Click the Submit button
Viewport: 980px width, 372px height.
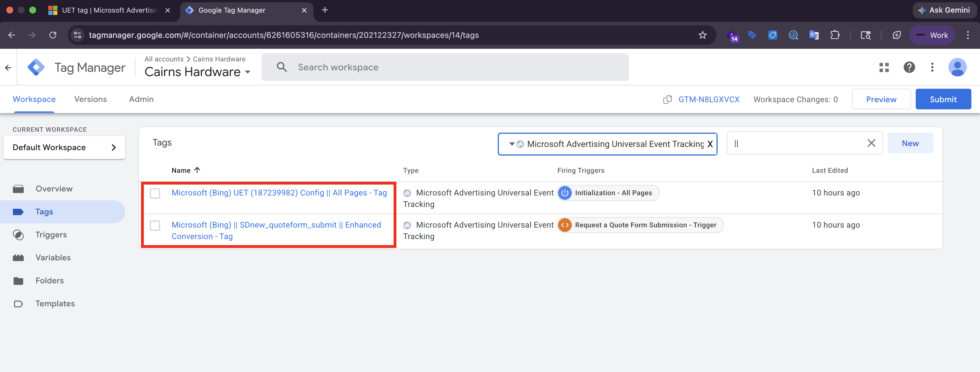tap(943, 99)
